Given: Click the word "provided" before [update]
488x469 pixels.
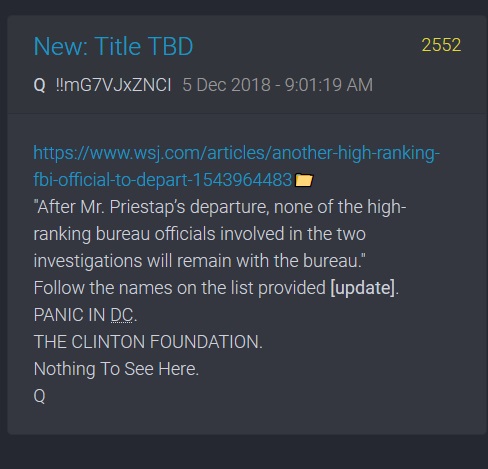Looking at the screenshot, I should pos(292,288).
